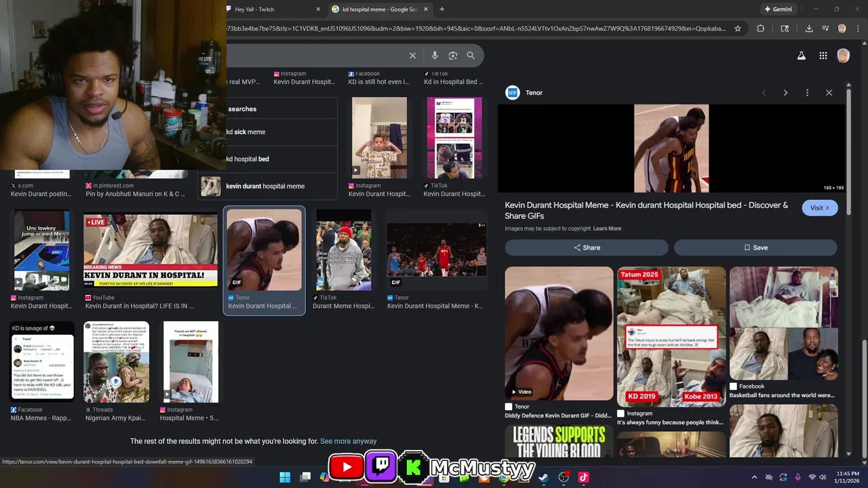Open OBS Studio from the taskbar
The width and height of the screenshot is (868, 488).
[564, 477]
